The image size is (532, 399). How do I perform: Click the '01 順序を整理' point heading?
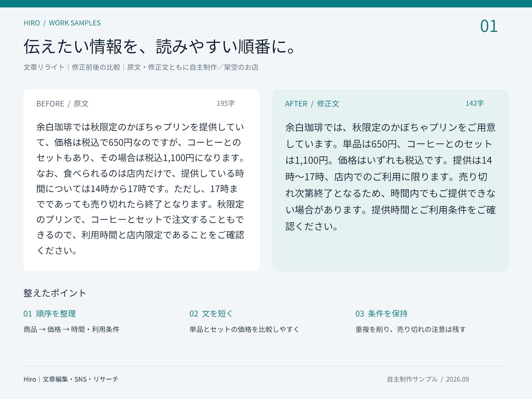50,314
